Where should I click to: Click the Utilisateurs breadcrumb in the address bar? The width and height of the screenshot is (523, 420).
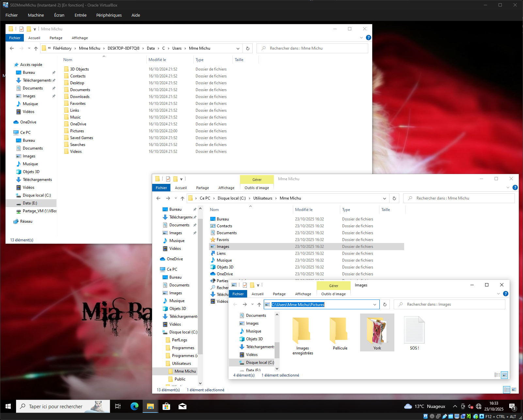262,198
